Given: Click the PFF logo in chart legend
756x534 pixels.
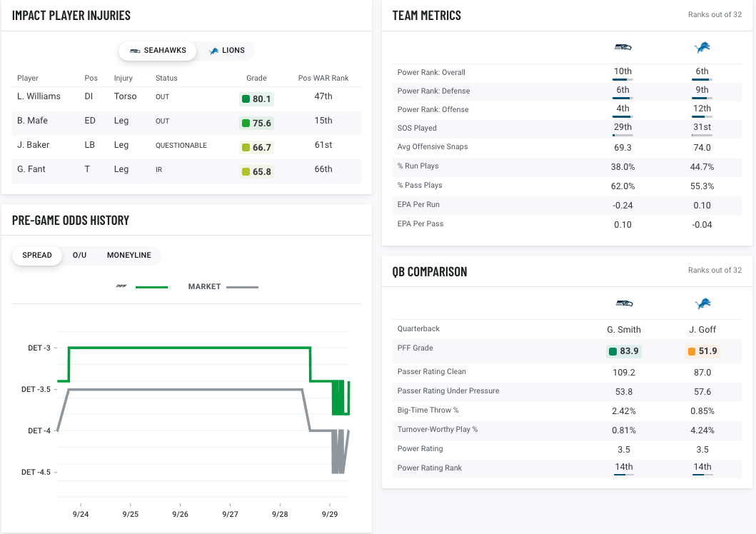Looking at the screenshot, I should (121, 287).
